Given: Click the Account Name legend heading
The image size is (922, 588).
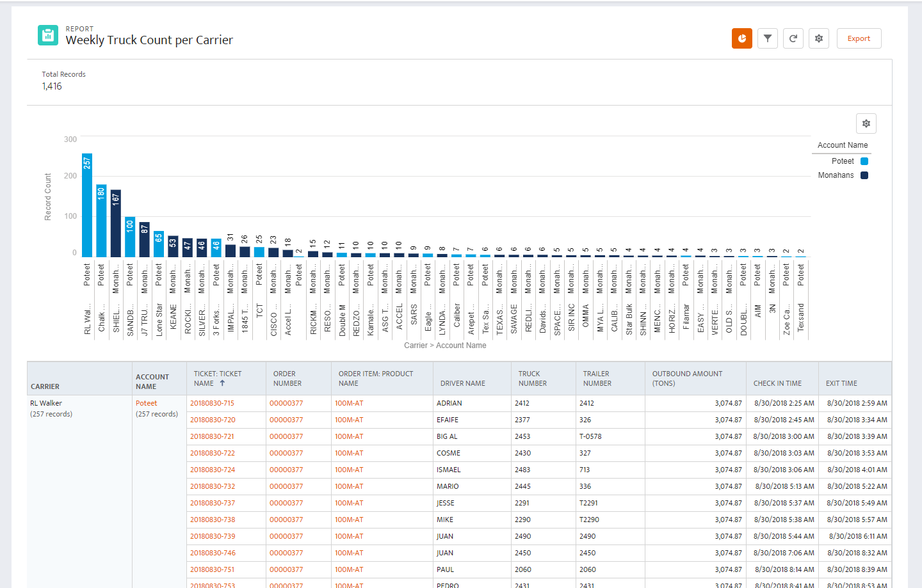Looking at the screenshot, I should click(843, 145).
